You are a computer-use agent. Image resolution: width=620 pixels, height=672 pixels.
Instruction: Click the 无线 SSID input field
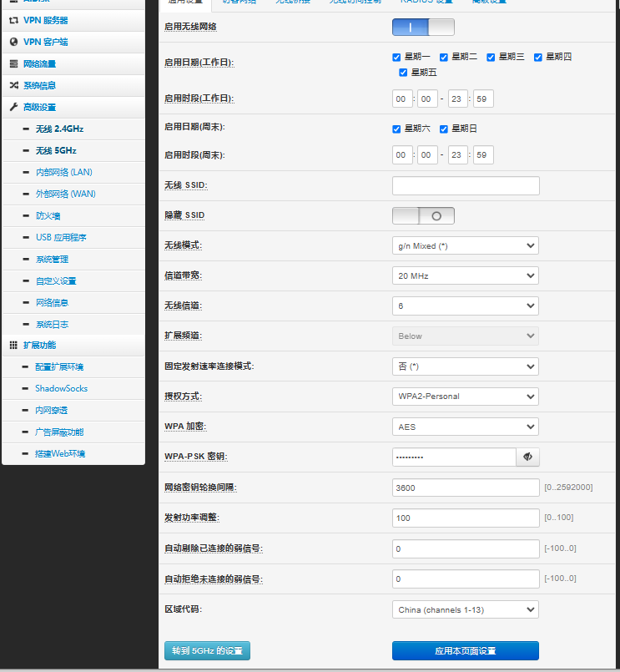(x=465, y=185)
